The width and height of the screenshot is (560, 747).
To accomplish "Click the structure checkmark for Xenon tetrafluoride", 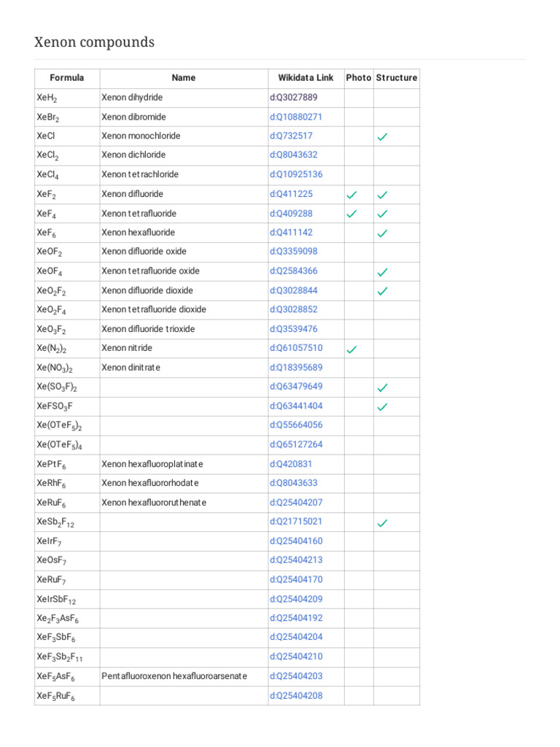I will 382,214.
